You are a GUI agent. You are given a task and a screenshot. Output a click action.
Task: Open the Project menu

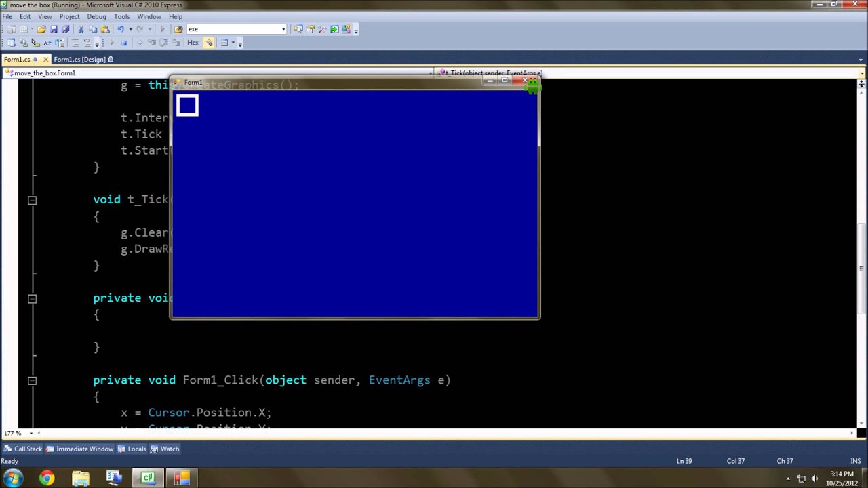click(x=69, y=16)
